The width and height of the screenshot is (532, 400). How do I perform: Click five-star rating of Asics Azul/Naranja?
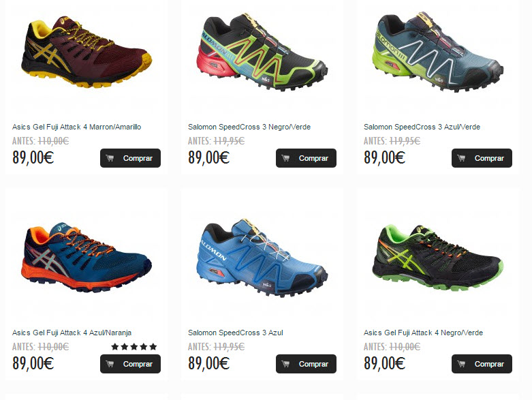point(134,347)
